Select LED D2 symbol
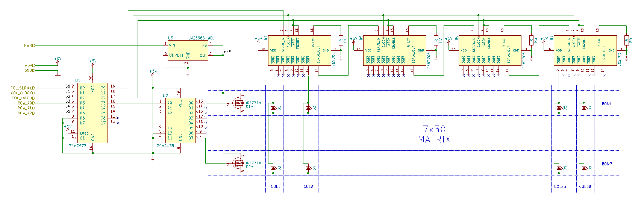The width and height of the screenshot is (644, 209). (273, 168)
